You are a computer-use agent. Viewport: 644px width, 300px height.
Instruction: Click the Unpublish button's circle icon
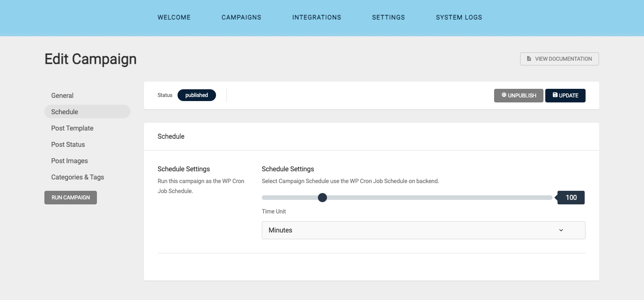(x=504, y=95)
